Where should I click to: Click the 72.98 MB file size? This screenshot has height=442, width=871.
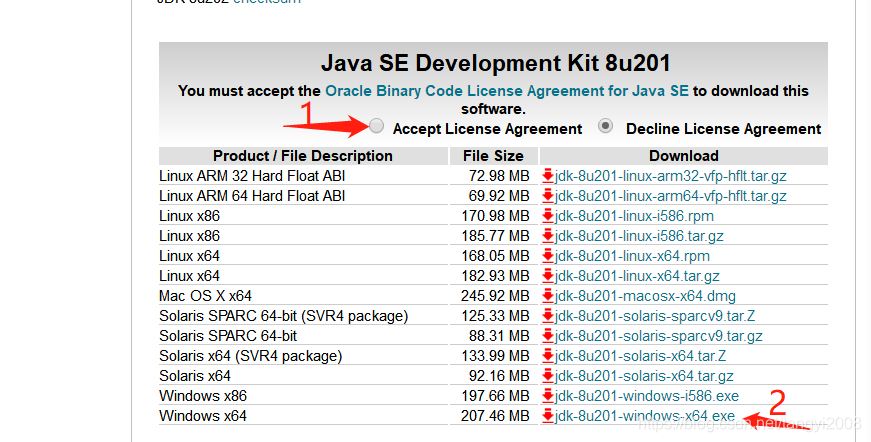(499, 176)
